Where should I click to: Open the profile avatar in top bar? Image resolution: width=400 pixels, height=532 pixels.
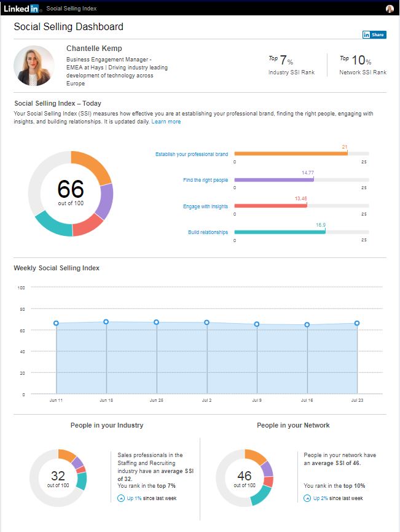click(390, 9)
